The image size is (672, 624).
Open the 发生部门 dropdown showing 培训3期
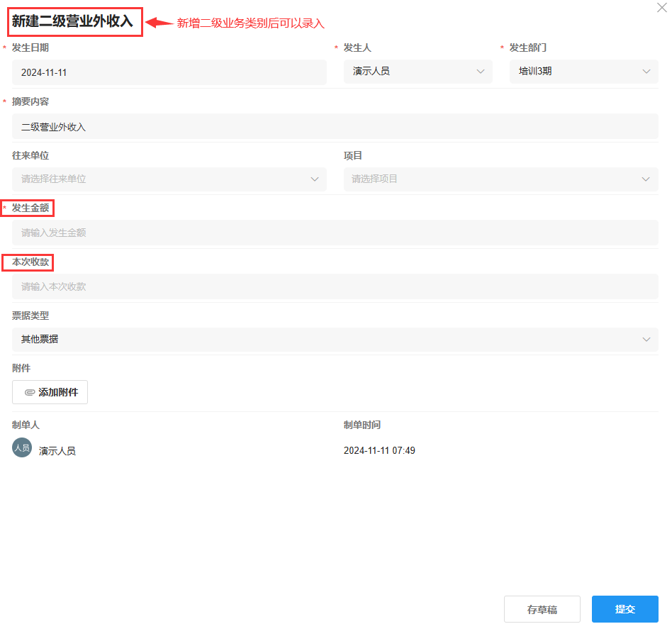pyautogui.click(x=584, y=71)
